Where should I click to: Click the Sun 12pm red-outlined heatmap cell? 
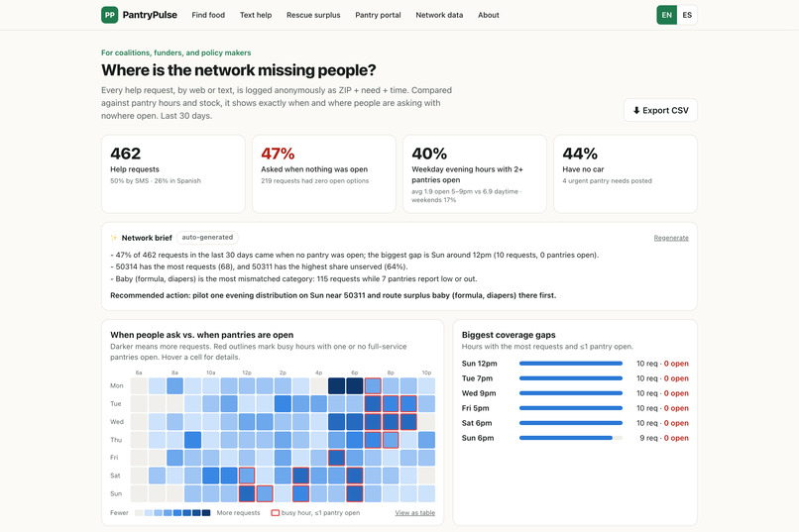(x=247, y=493)
